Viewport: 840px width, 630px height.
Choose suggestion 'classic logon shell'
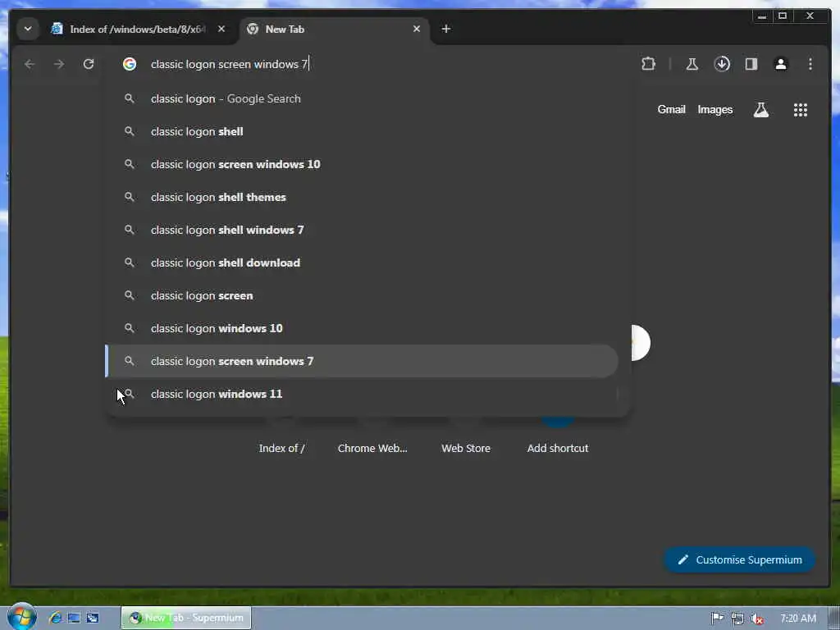[362, 131]
